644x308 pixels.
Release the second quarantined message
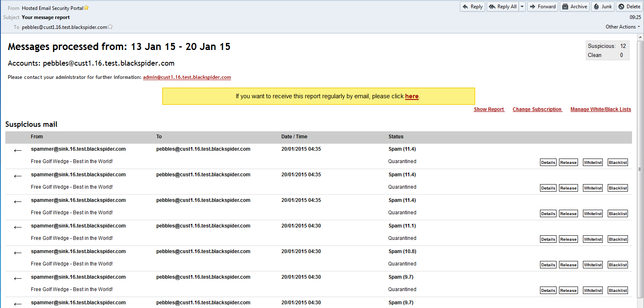[568, 187]
